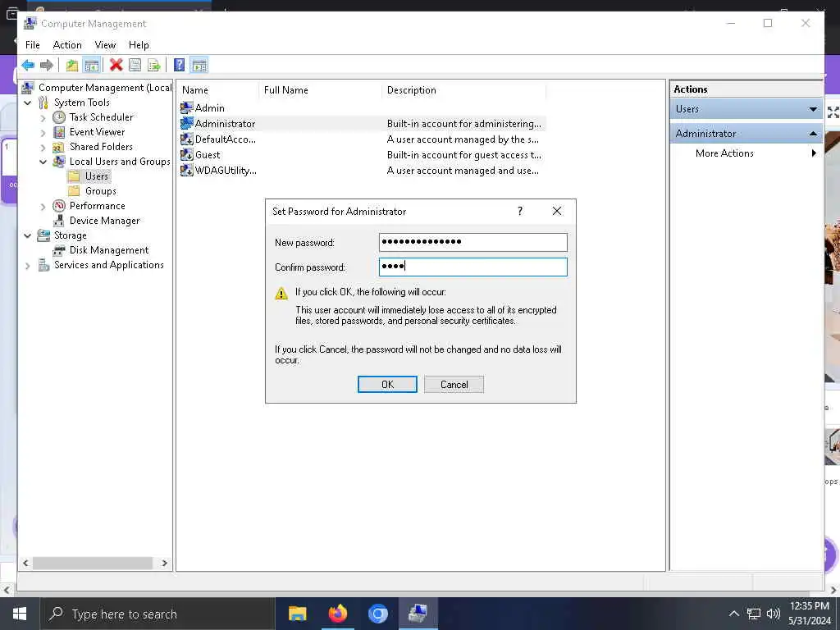Open Properties from the toolbar icon
The width and height of the screenshot is (840, 630).
[135, 66]
